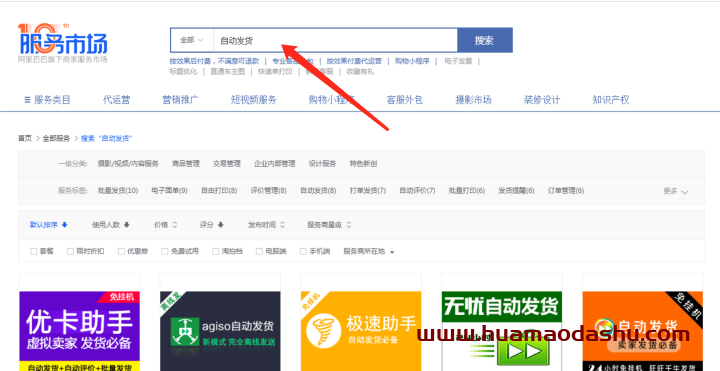Check the 套餐 checkbox
The height and width of the screenshot is (371, 720).
click(34, 251)
